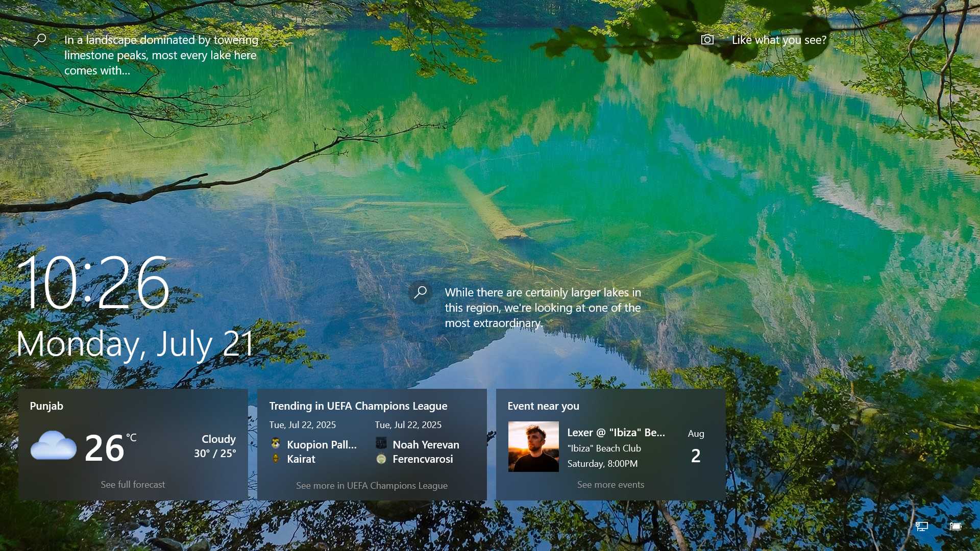
Task: Click the Kairat team crest icon
Action: [x=276, y=459]
